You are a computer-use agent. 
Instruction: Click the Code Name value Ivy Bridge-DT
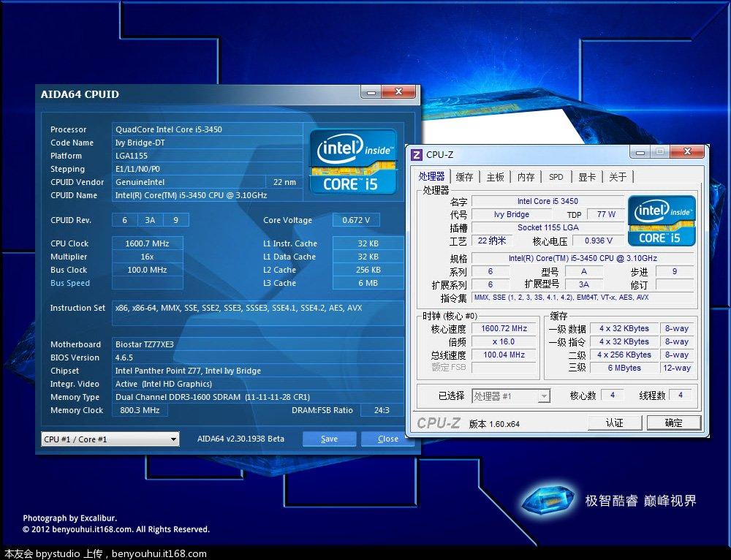pos(207,143)
